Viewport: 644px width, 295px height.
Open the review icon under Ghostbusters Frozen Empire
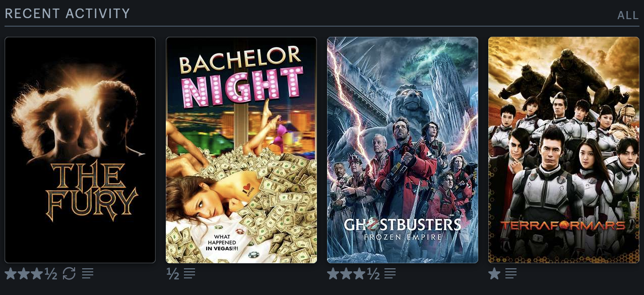point(390,274)
